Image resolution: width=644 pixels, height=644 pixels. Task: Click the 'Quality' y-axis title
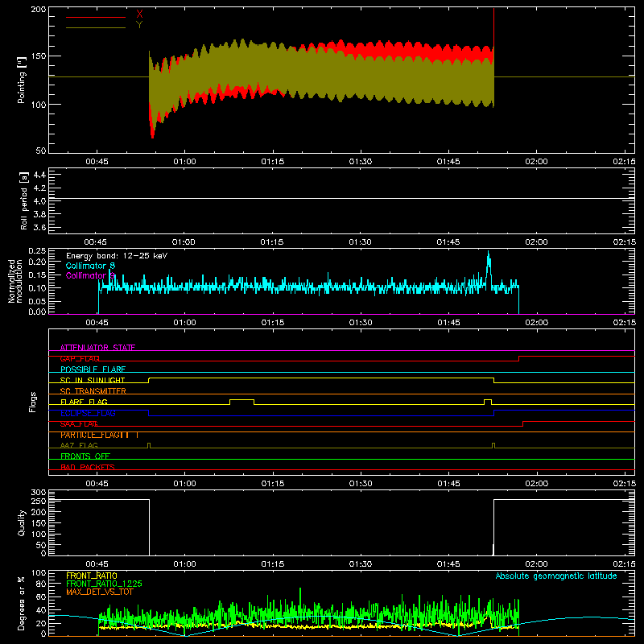(22, 522)
